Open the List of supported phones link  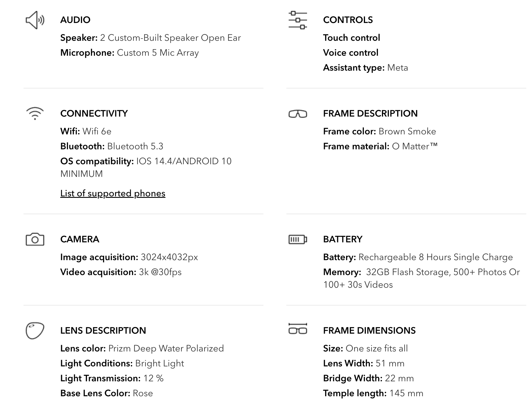pos(113,193)
